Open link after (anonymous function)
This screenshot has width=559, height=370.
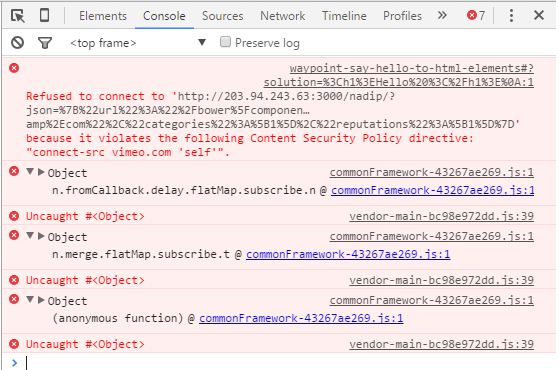(301, 318)
